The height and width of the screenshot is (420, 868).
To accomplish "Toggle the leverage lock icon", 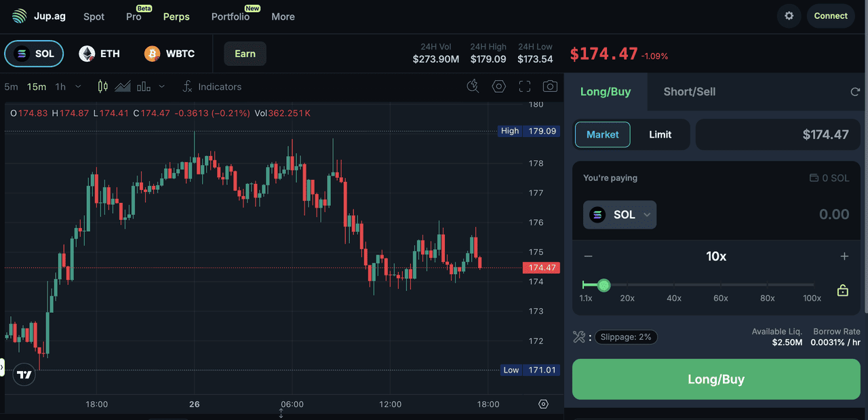I will coord(843,290).
